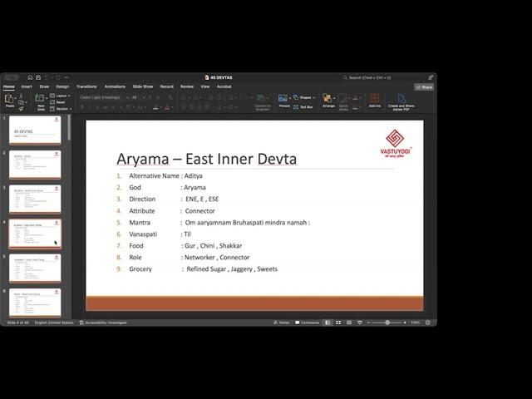Click the zoom out minus button
Screen dimensions: 532x399
368,323
